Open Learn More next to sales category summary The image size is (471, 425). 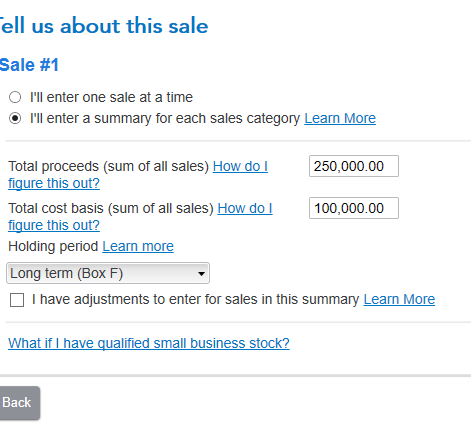[340, 118]
